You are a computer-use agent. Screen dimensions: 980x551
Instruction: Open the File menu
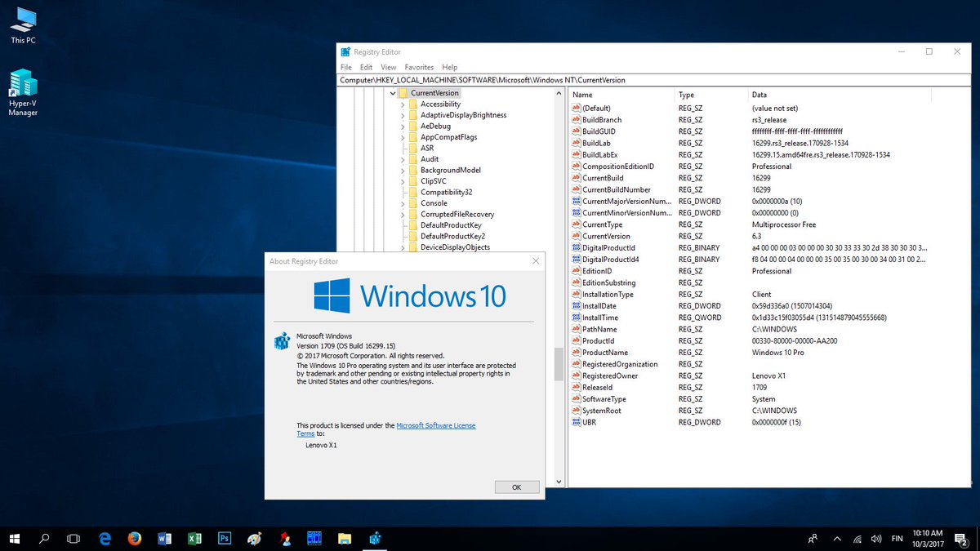point(345,67)
